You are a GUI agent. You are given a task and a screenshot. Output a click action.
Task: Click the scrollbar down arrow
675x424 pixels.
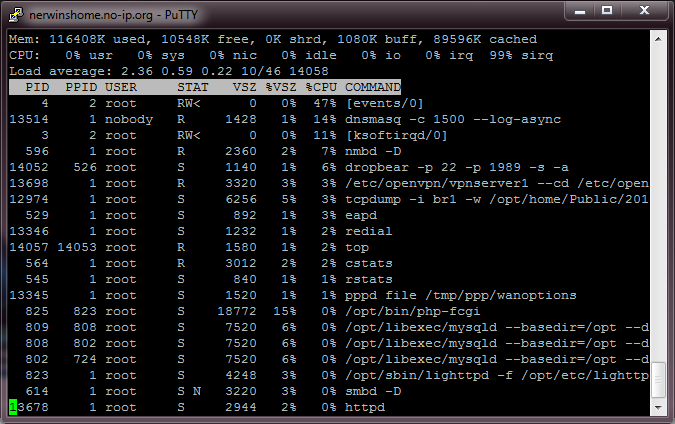pyautogui.click(x=658, y=408)
